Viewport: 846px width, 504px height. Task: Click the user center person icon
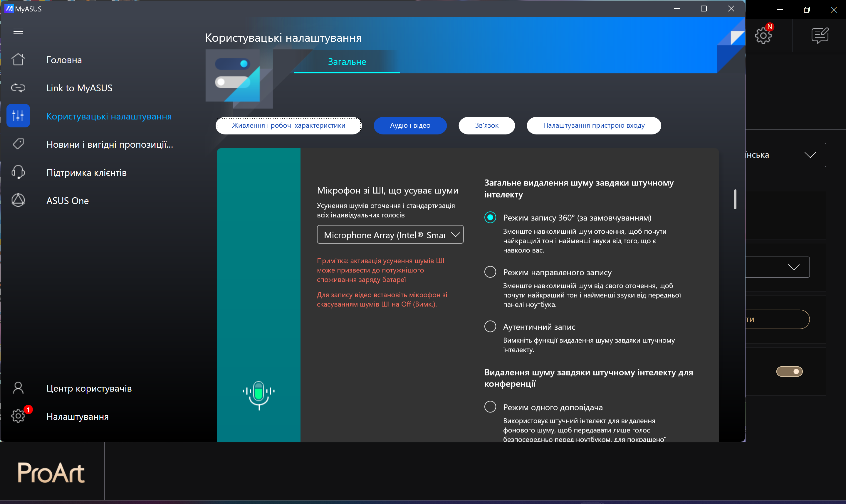(18, 388)
